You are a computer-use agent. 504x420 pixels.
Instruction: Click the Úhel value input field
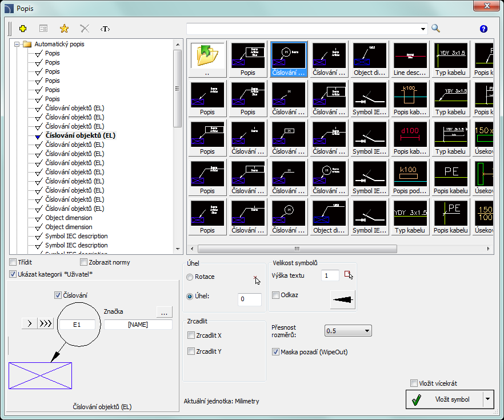pyautogui.click(x=249, y=299)
